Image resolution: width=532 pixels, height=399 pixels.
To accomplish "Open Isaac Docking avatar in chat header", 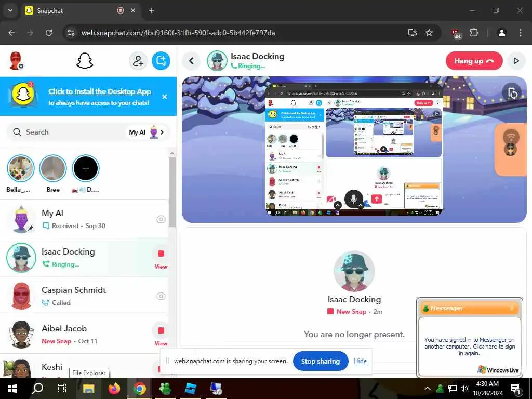I will coord(217,61).
